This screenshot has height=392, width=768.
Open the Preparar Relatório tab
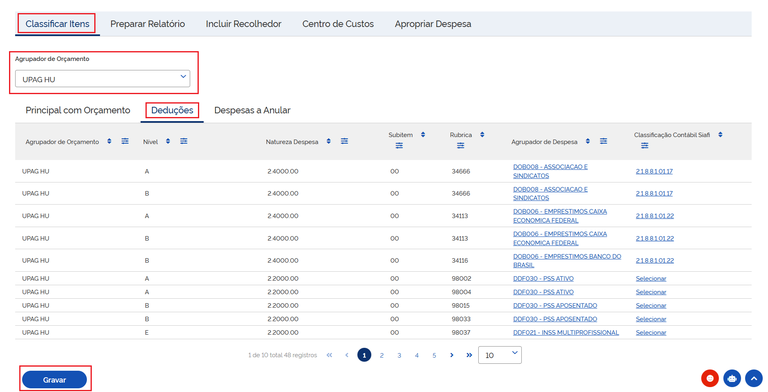pos(147,24)
